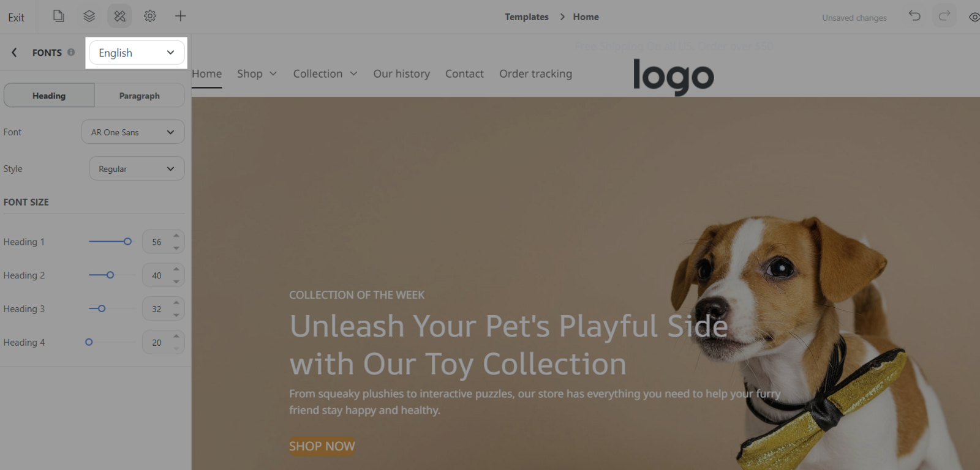Click the Exit button
Viewport: 980px width, 470px height.
(17, 17)
